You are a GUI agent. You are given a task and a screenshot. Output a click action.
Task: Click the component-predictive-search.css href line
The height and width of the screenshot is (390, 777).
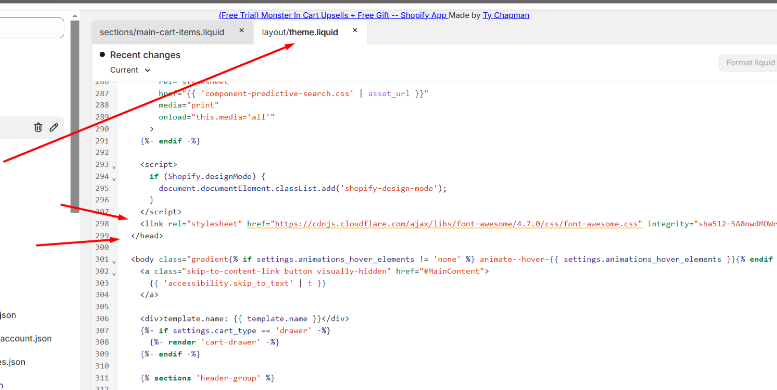tap(293, 93)
